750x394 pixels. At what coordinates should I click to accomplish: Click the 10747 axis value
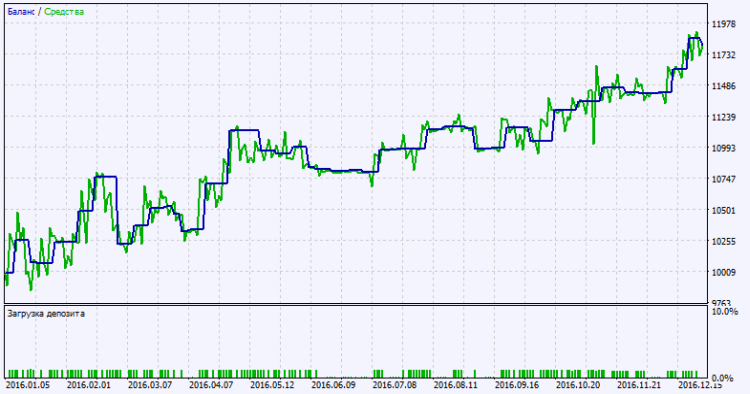pyautogui.click(x=724, y=180)
